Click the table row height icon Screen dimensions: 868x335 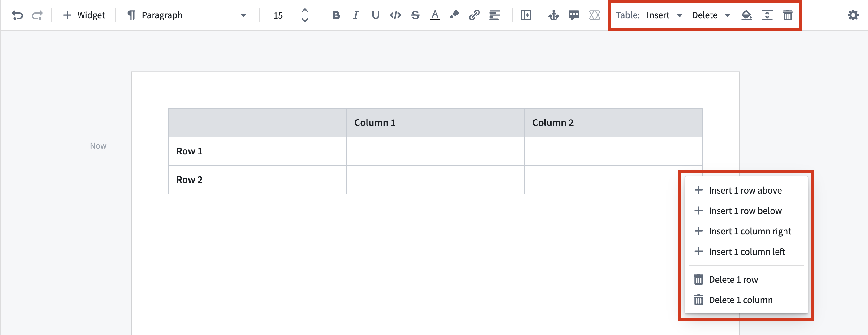pos(767,15)
